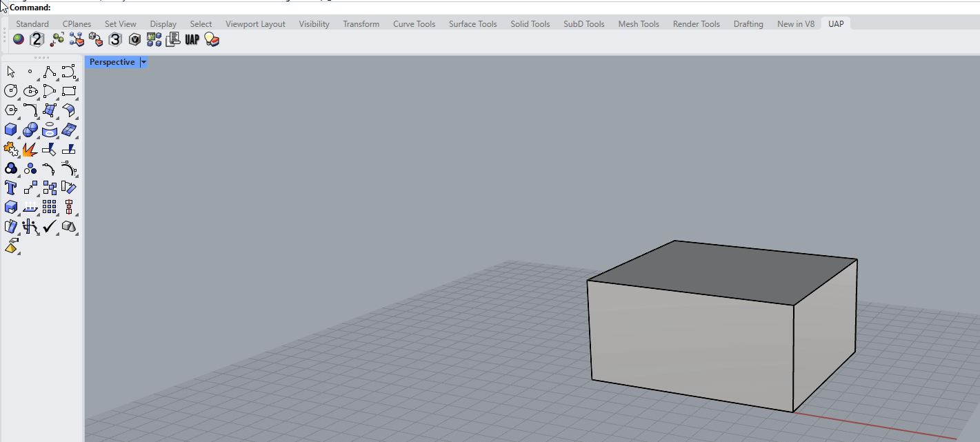Open the Solid Tools tab
The height and width of the screenshot is (442, 980).
pos(530,24)
